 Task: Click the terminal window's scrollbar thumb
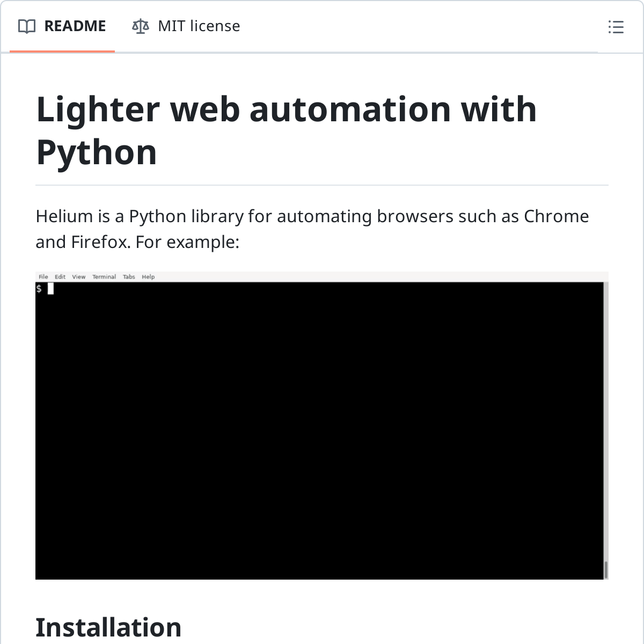click(606, 569)
